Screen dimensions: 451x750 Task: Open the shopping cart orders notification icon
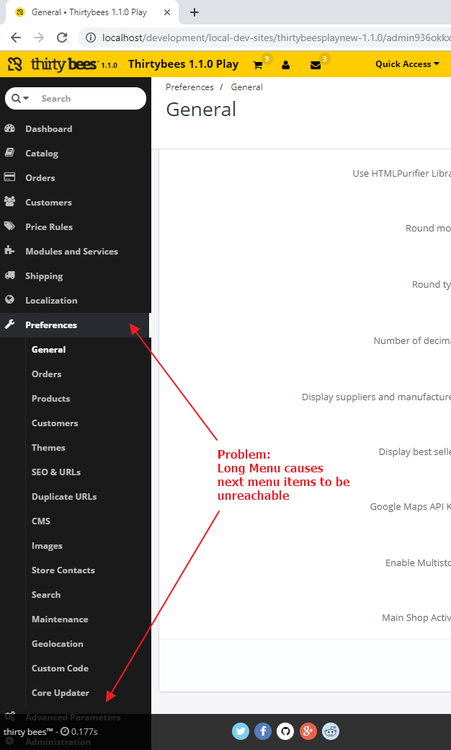pos(258,65)
